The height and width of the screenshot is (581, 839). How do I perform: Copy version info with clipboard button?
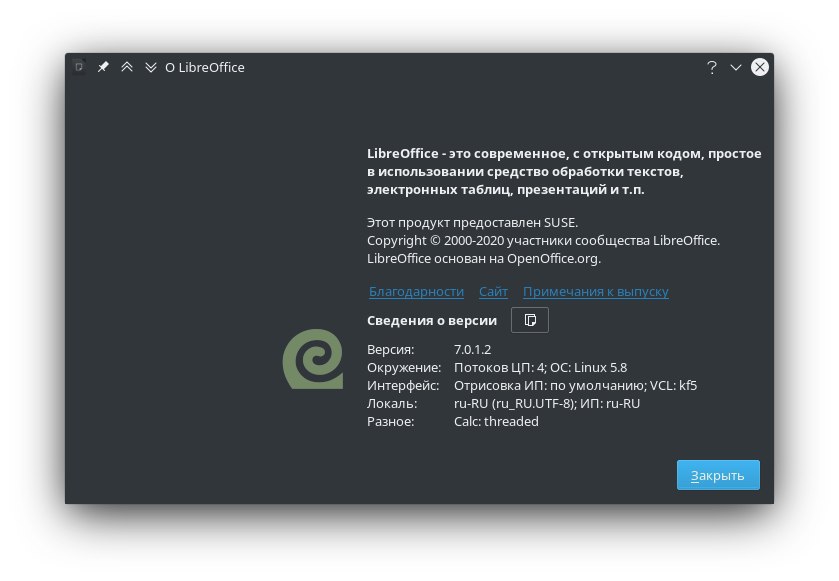530,320
